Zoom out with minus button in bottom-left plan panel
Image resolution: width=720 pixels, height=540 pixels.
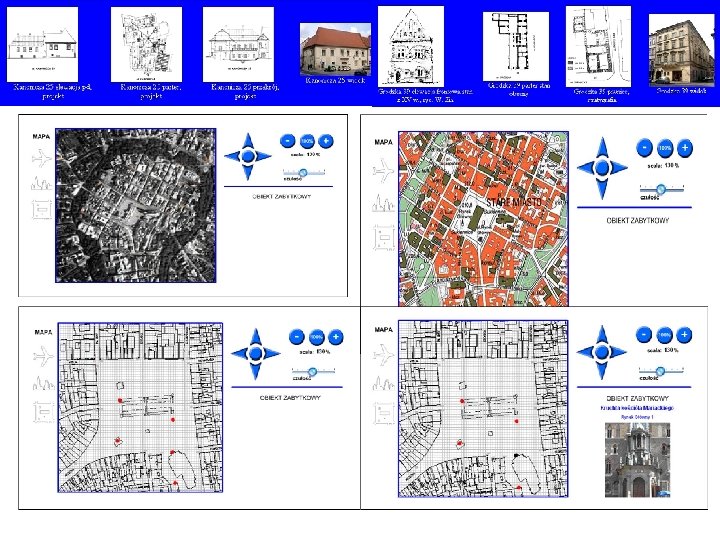(297, 337)
